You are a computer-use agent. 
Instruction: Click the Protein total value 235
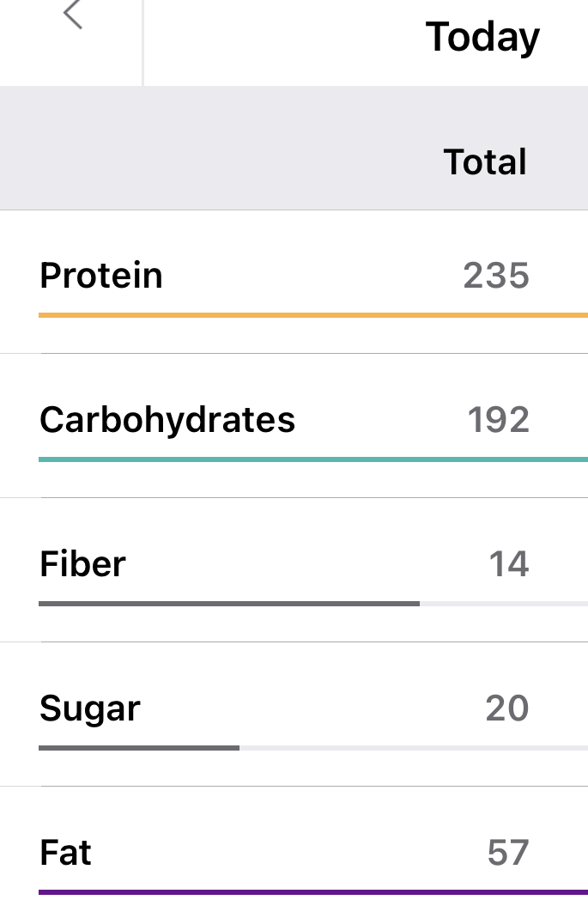pyautogui.click(x=496, y=276)
